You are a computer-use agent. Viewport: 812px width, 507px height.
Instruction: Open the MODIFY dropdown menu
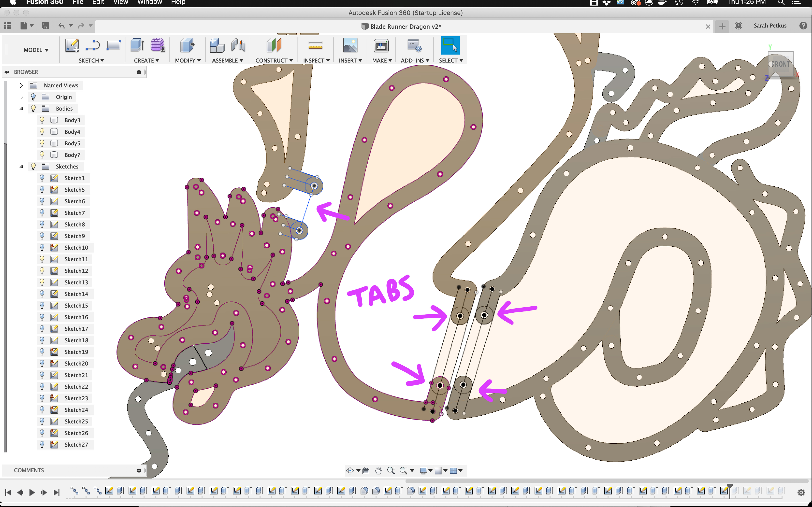coord(188,60)
